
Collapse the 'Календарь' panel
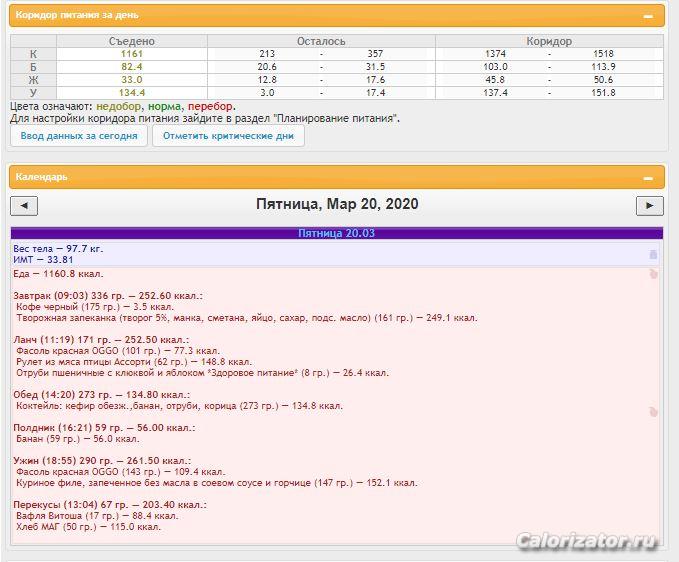[648, 177]
